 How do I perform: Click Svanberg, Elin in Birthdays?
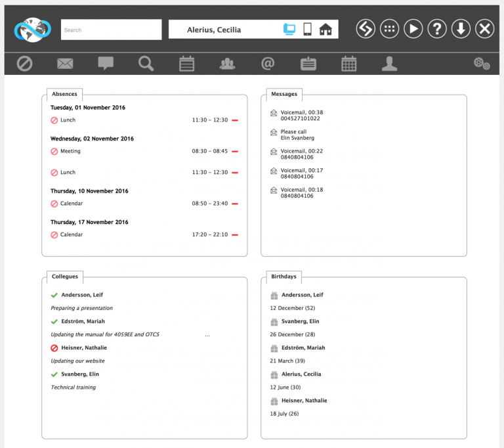click(x=300, y=321)
